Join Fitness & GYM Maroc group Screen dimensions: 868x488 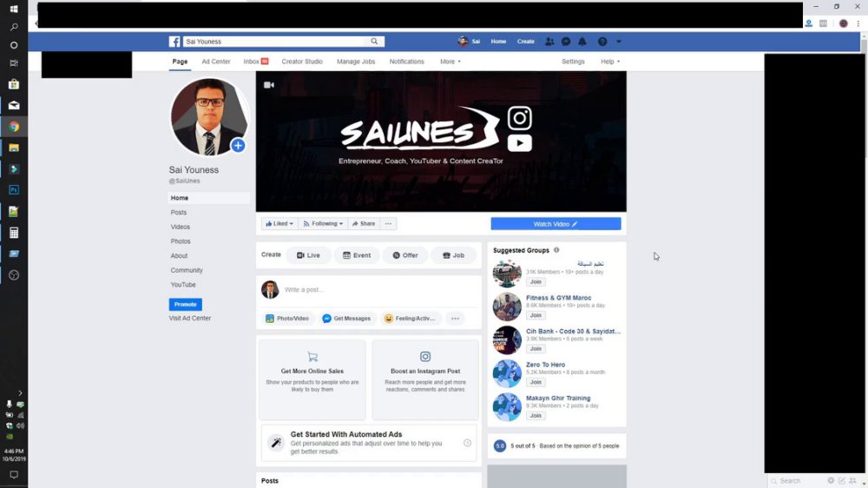536,315
